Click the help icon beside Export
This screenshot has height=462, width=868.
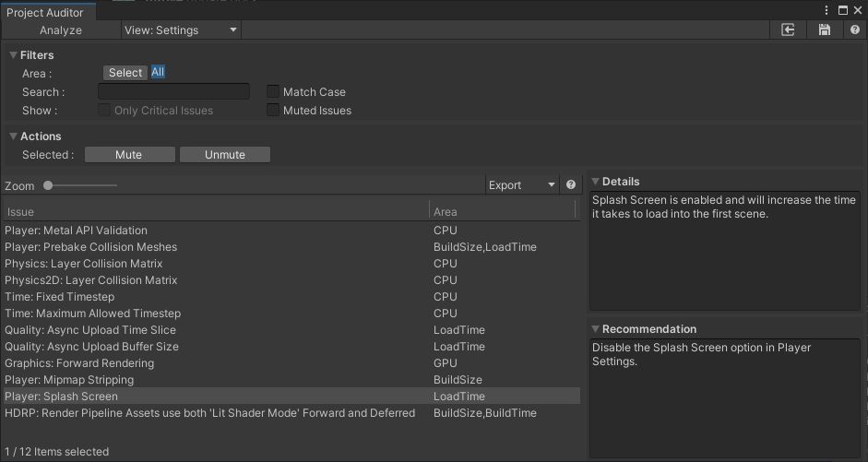tap(571, 184)
